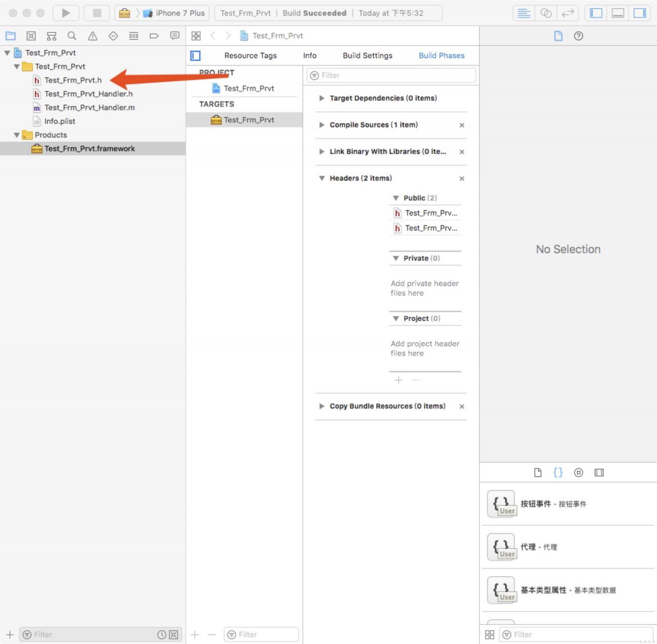The image size is (657, 644).
Task: Switch to the Info tab
Action: click(x=310, y=55)
